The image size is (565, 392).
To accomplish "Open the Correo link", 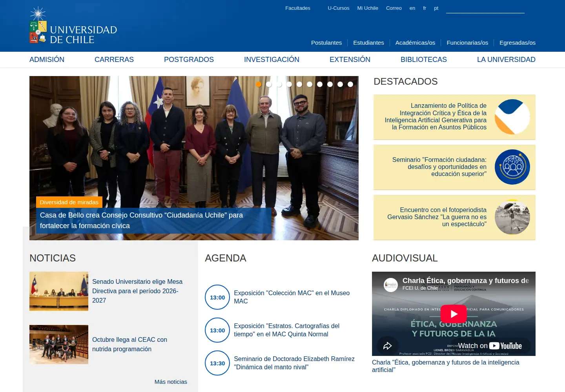I will 394,8.
